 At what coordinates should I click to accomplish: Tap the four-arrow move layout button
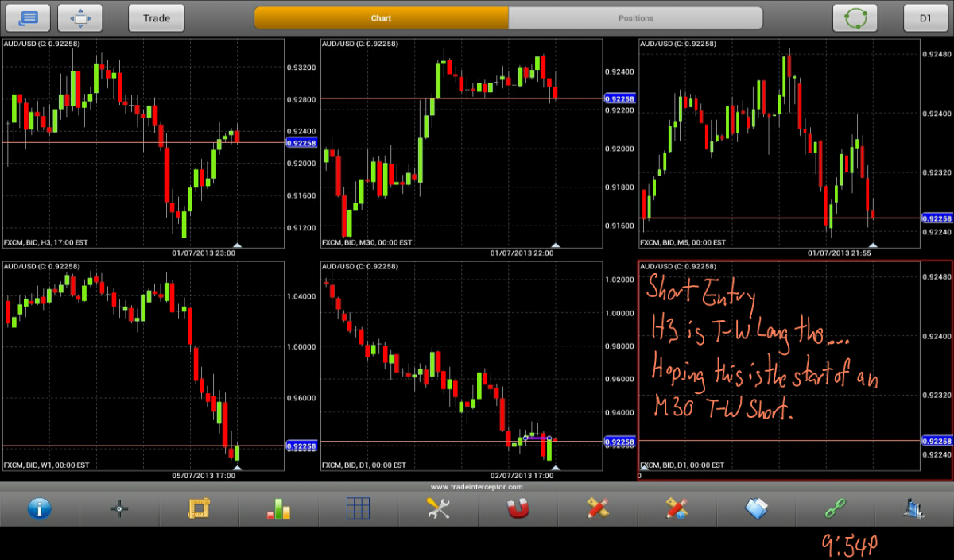click(80, 17)
